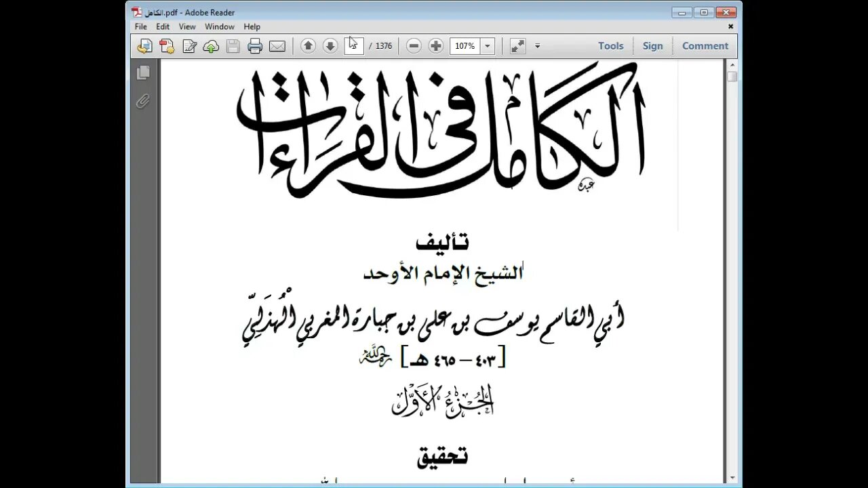868x488 pixels.
Task: Click the vertical scrollbar thumb
Action: click(732, 76)
